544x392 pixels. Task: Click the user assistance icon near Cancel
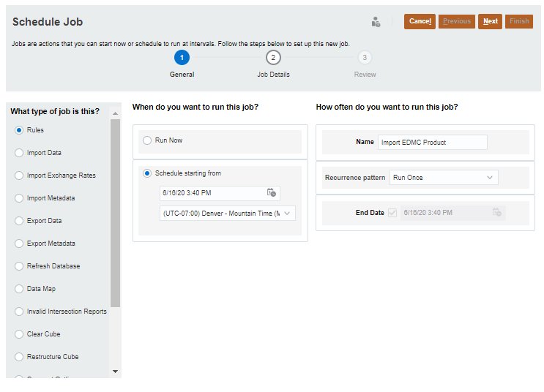376,22
